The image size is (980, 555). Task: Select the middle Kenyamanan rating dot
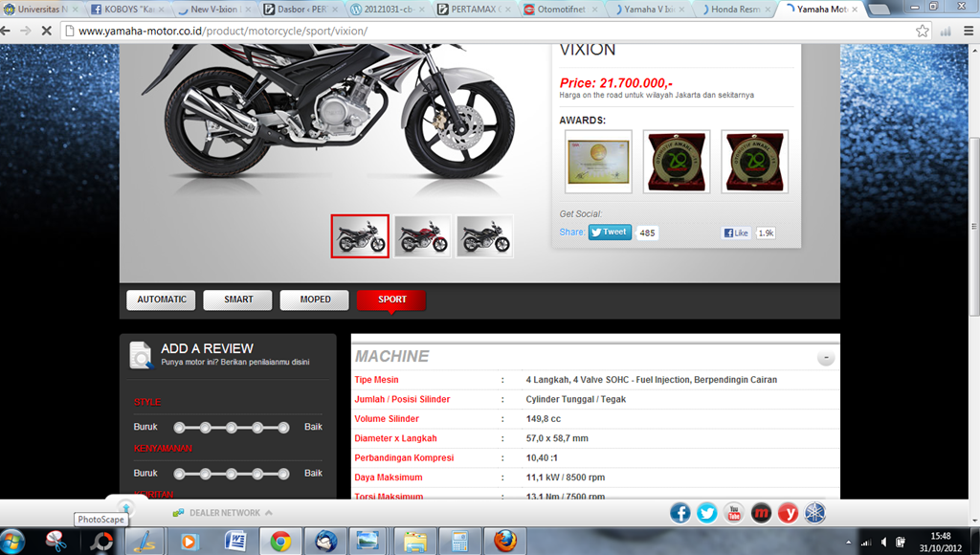232,474
